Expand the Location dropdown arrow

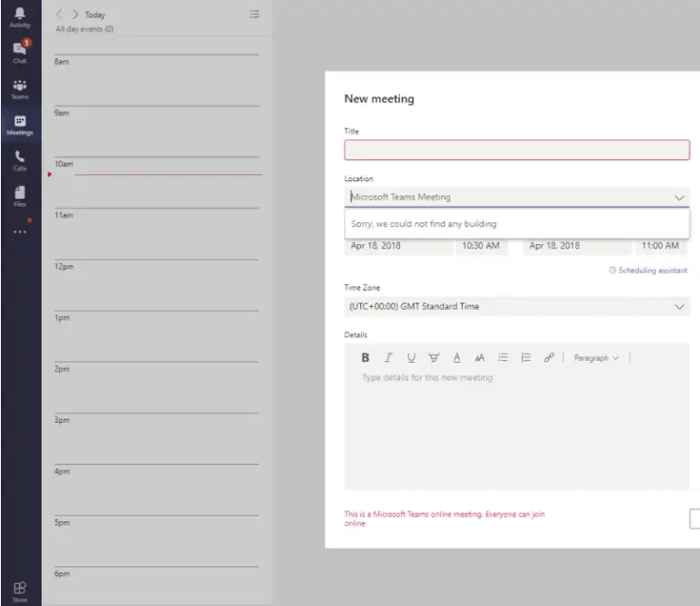pos(679,197)
